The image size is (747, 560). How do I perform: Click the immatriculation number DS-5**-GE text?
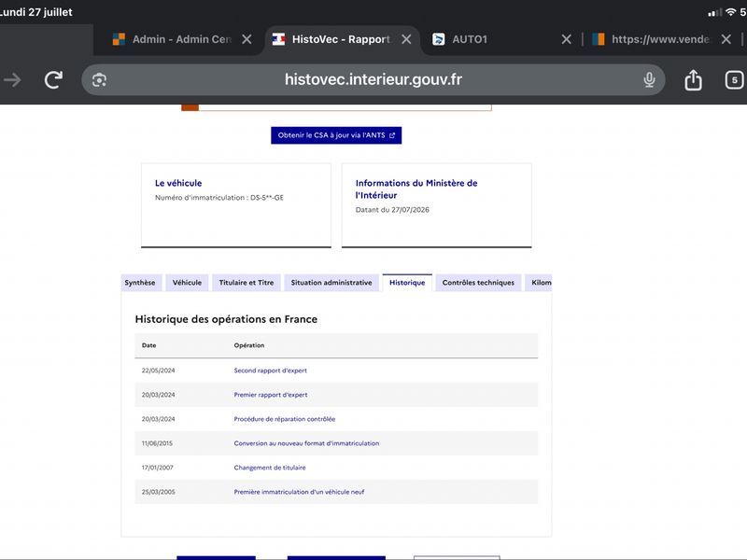pos(267,198)
